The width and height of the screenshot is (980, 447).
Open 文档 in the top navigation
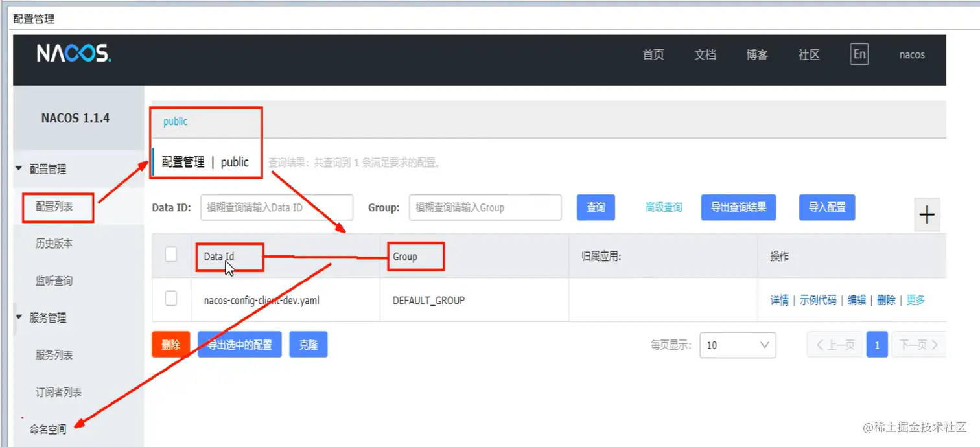pos(705,54)
